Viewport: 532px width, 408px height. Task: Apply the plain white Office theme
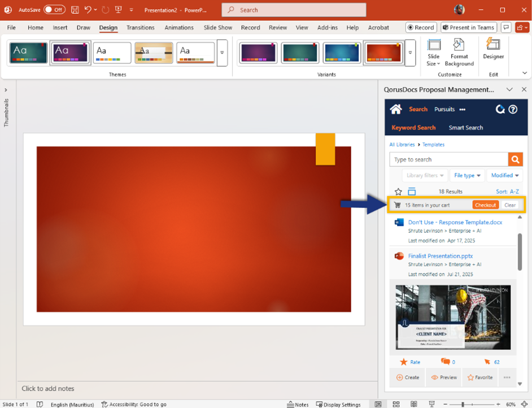(x=112, y=53)
